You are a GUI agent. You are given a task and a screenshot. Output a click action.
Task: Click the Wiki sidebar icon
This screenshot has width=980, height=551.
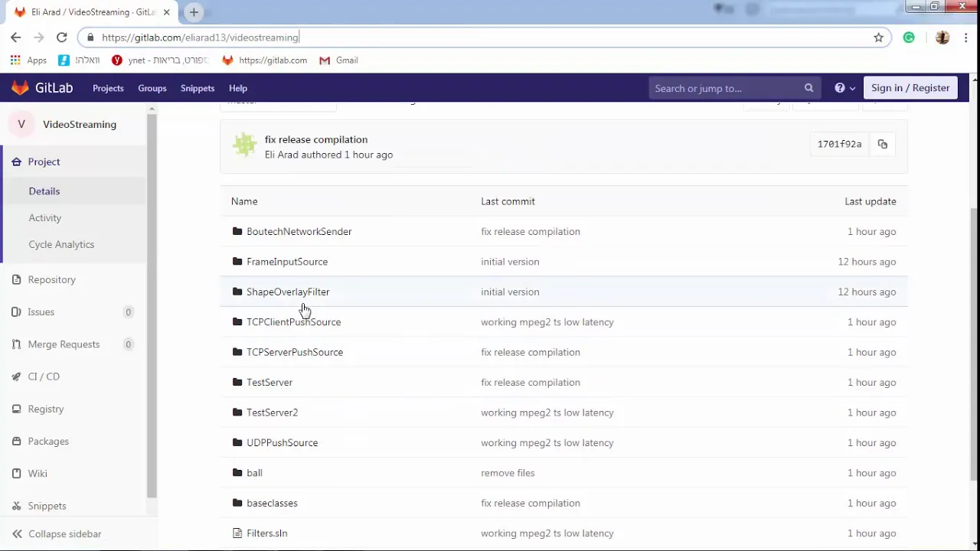pyautogui.click(x=16, y=474)
